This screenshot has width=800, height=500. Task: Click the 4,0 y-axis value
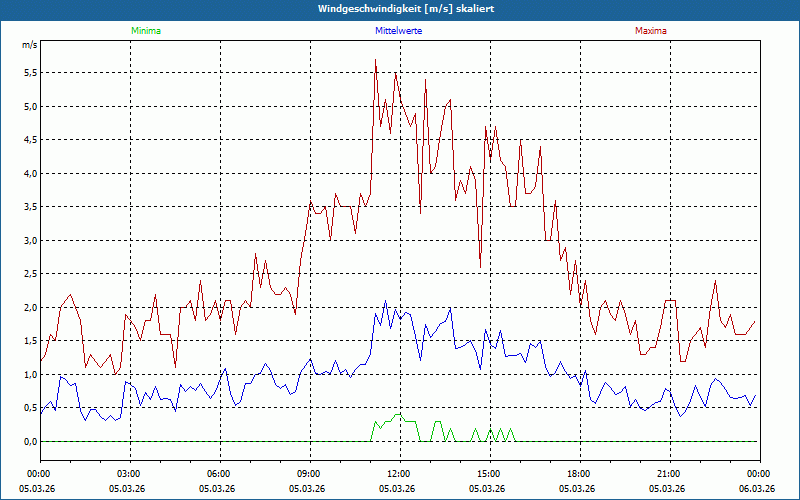click(31, 173)
